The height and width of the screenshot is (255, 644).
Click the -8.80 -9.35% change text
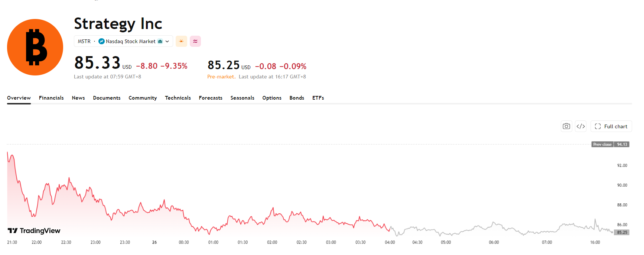162,66
